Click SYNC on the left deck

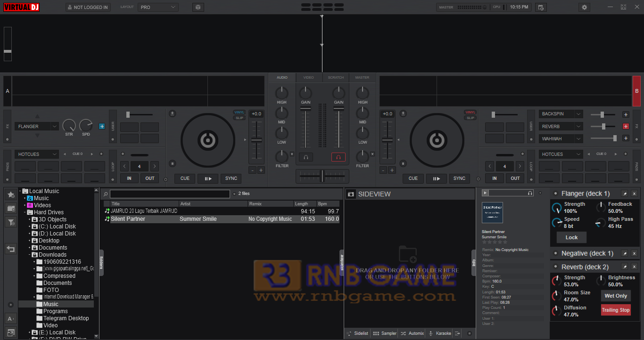pos(231,178)
